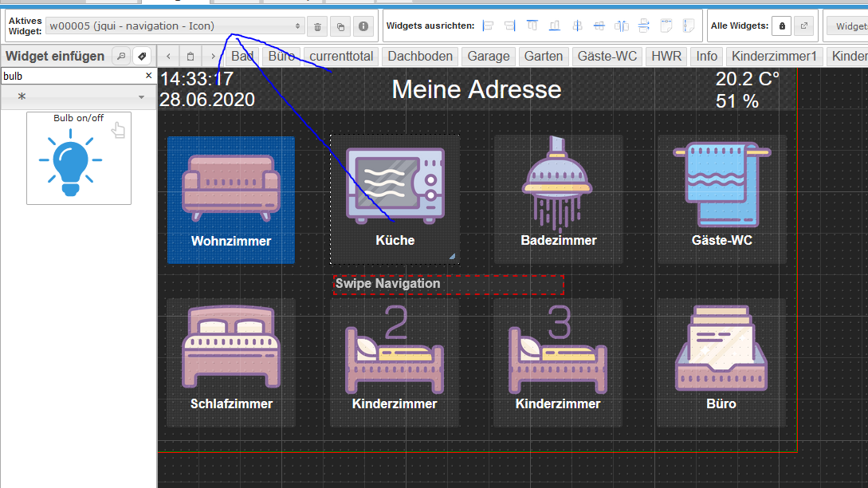Viewport: 868px width, 488px height.
Task: Open the Dachboden view tab
Action: pyautogui.click(x=420, y=56)
